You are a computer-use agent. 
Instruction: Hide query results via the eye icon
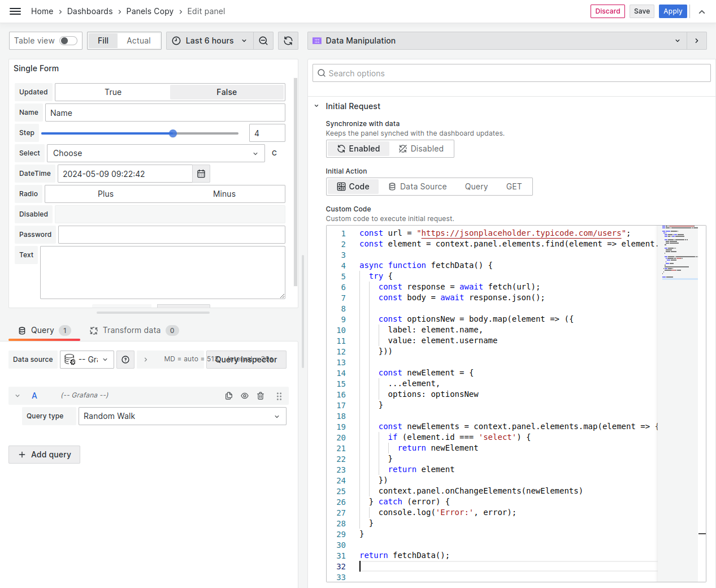244,396
